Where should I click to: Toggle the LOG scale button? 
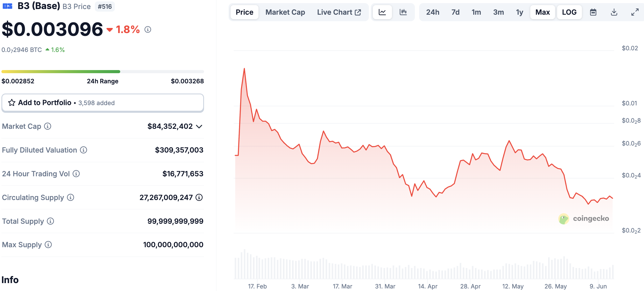click(x=569, y=12)
